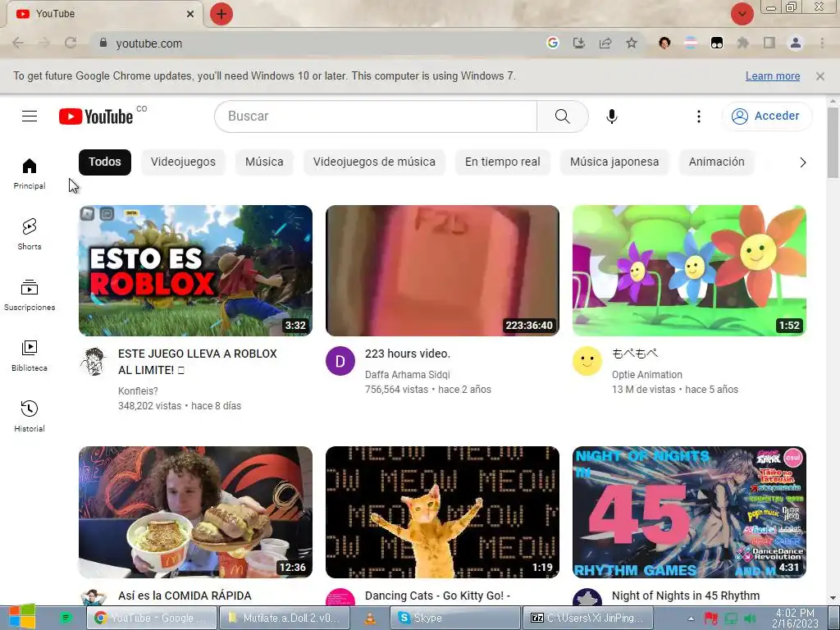Open the YouTube hamburger guide menu
Image resolution: width=840 pixels, height=630 pixels.
(x=30, y=116)
